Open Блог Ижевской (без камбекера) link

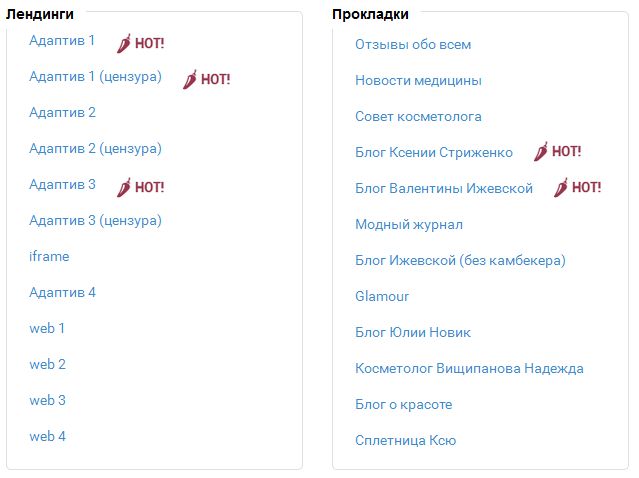[x=461, y=260]
